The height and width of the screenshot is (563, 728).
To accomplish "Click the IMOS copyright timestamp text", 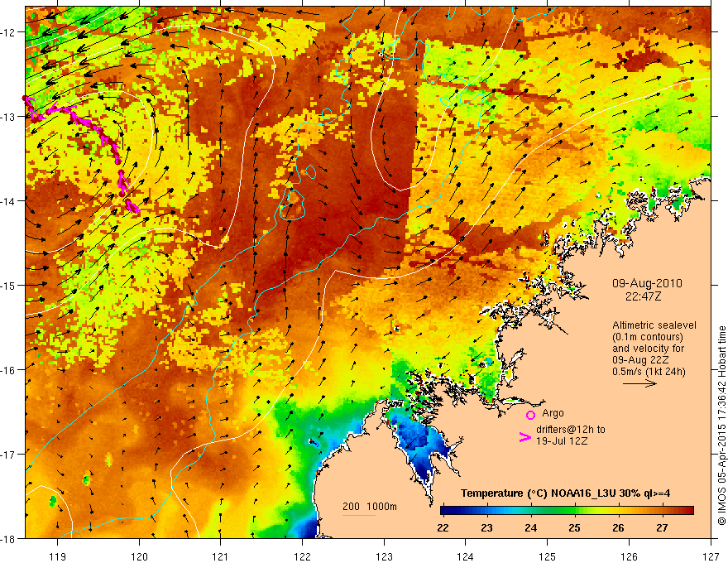I will click(x=721, y=426).
